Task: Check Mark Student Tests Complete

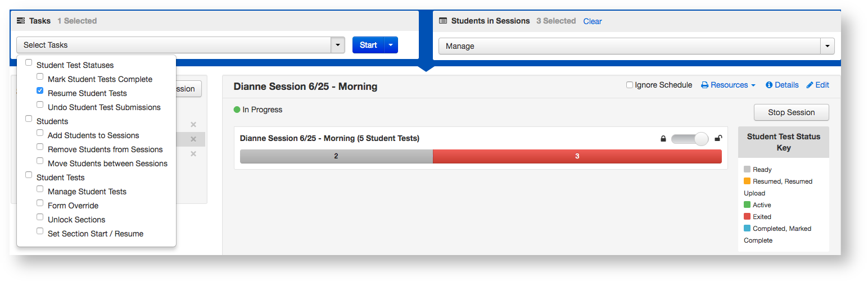Action: click(40, 76)
